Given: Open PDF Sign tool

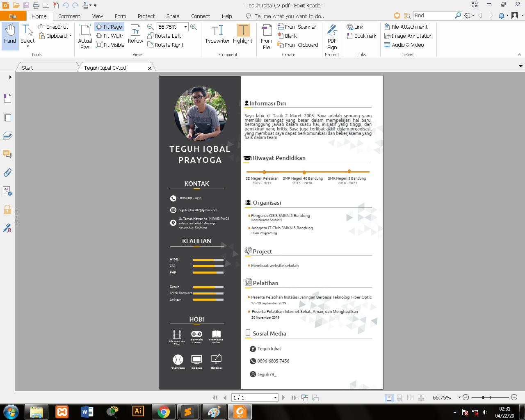Looking at the screenshot, I should [x=332, y=37].
